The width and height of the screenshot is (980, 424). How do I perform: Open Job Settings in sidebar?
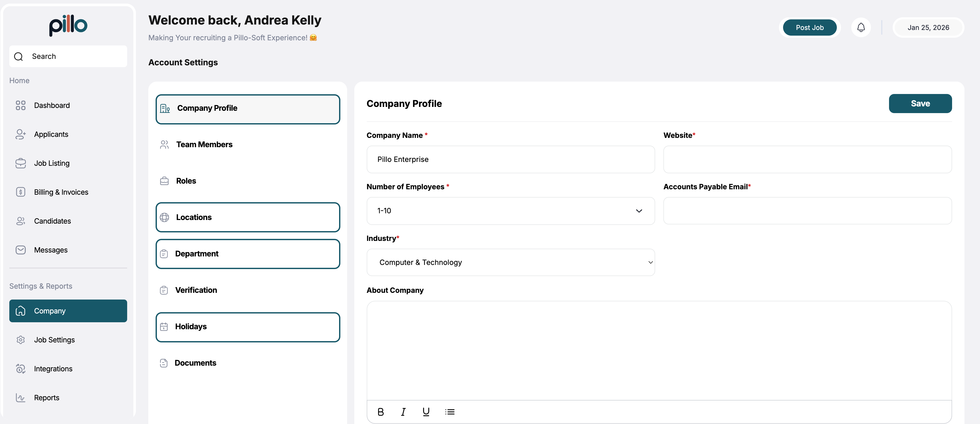point(68,340)
